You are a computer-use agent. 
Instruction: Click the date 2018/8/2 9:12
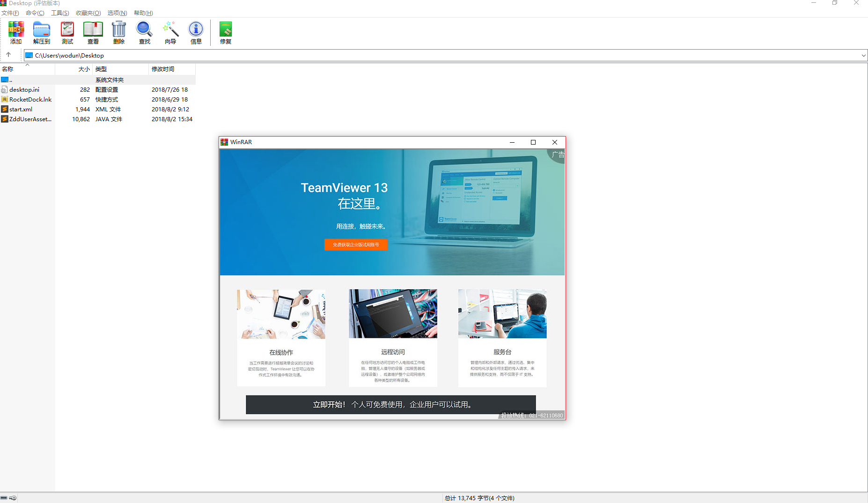tap(170, 109)
